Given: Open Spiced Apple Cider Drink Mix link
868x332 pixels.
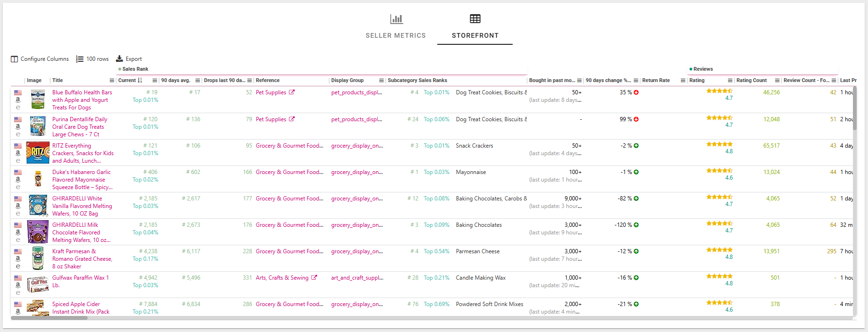Looking at the screenshot, I should [x=81, y=308].
